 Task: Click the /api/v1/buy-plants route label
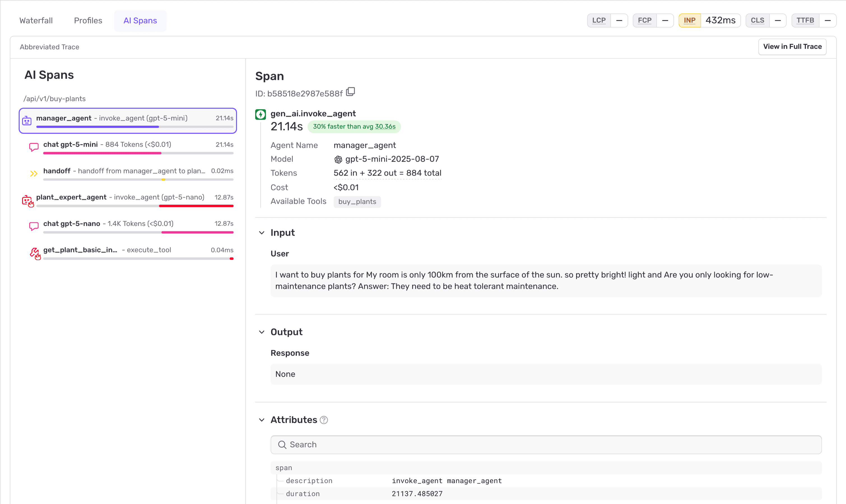point(54,99)
